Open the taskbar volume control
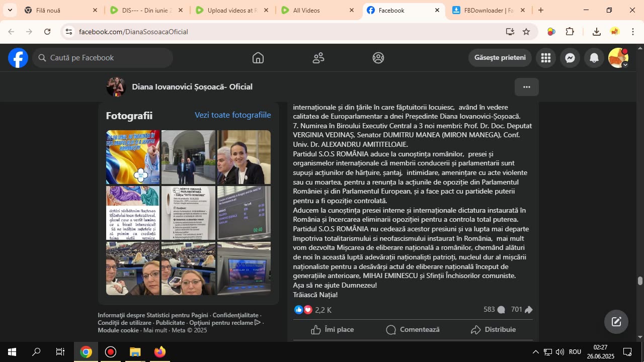 [x=560, y=352]
